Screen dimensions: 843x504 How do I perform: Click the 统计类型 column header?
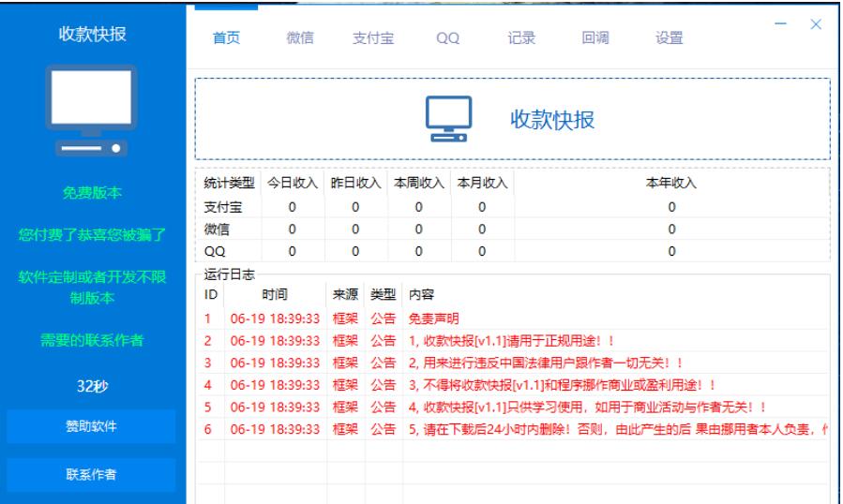click(x=229, y=184)
